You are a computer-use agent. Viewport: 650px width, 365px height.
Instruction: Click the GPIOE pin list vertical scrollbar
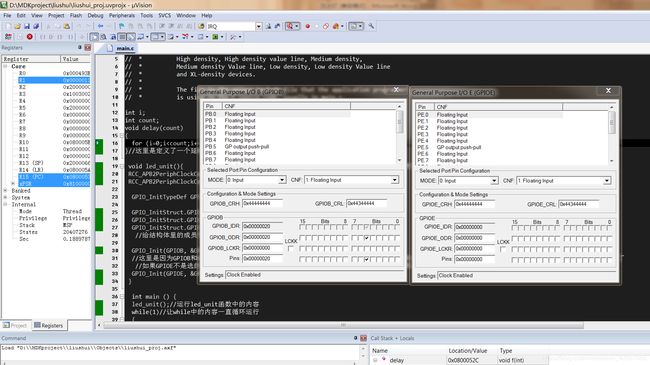point(612,134)
